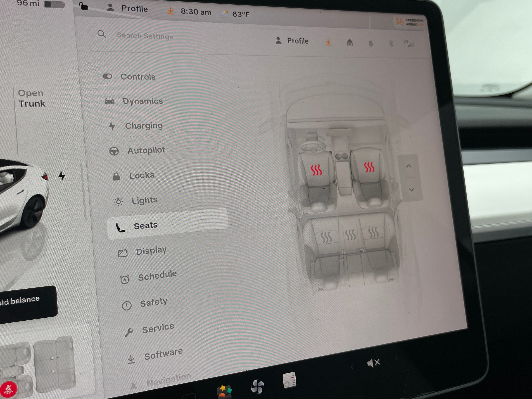Click the bell notifications icon
The width and height of the screenshot is (532, 399).
pyautogui.click(x=371, y=44)
